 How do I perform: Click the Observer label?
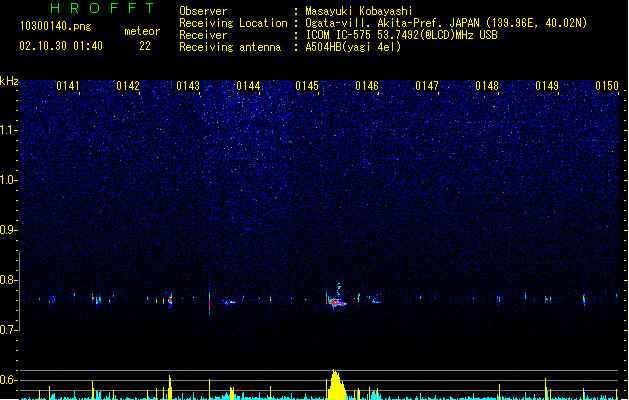(203, 11)
